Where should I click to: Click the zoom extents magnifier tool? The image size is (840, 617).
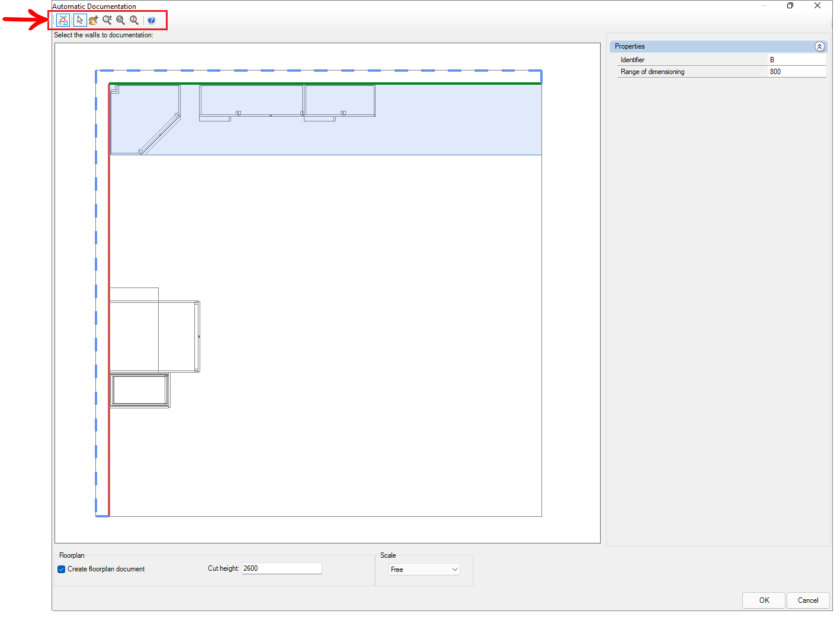134,20
